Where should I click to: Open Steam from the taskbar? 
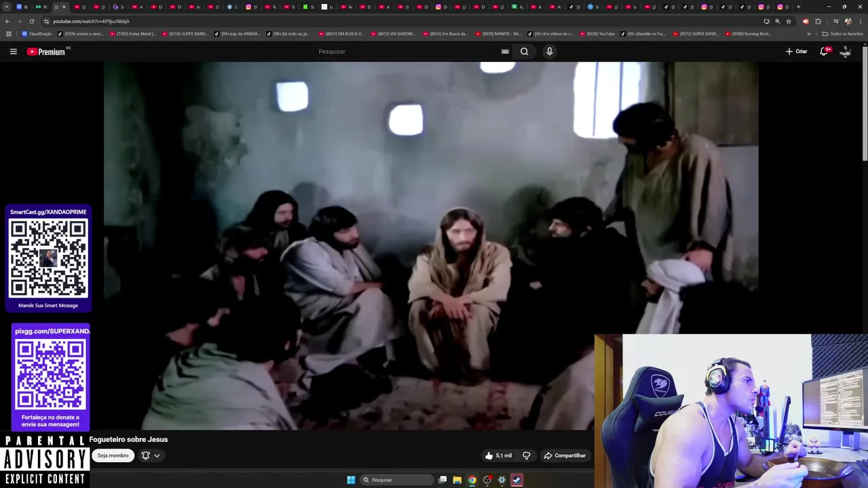click(517, 480)
